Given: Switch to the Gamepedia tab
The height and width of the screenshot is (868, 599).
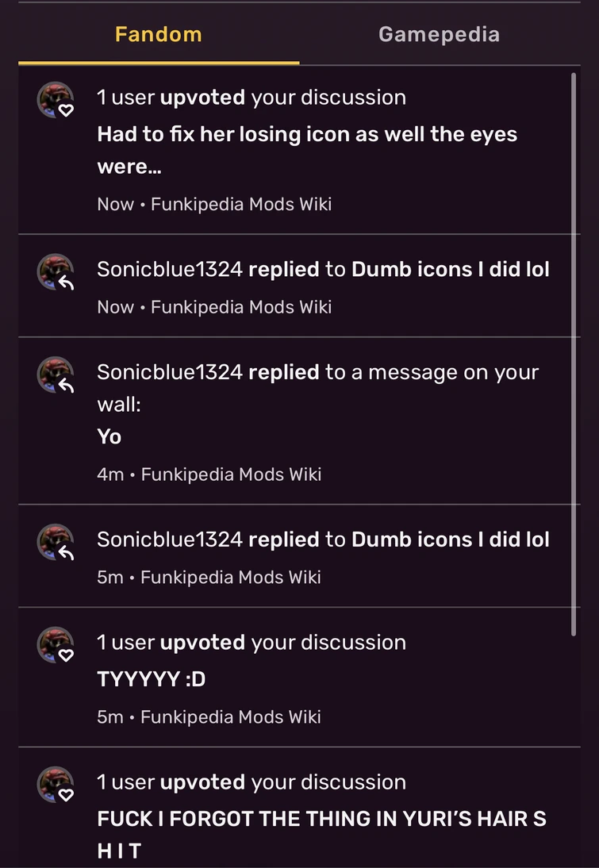Looking at the screenshot, I should (439, 35).
